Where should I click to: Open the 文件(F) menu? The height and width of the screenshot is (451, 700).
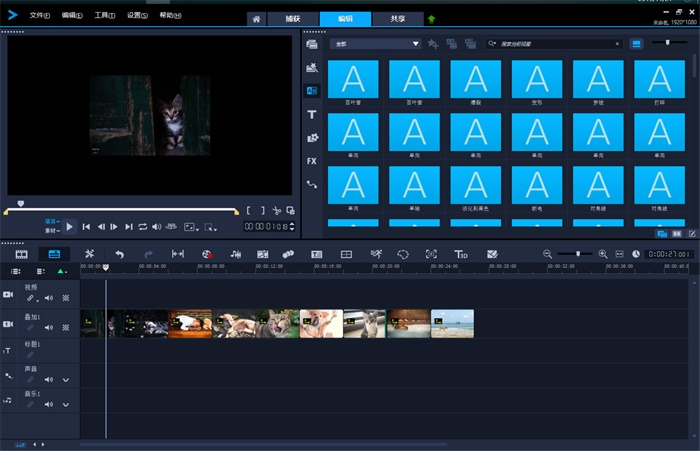40,16
